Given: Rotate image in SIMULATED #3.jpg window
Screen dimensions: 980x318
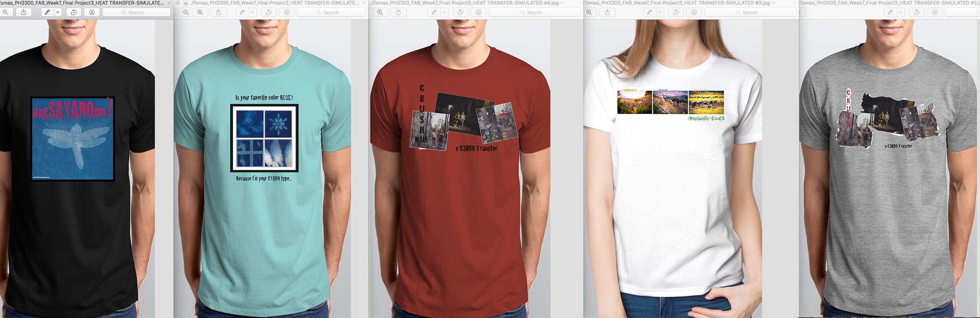Looking at the screenshot, I should [x=676, y=12].
